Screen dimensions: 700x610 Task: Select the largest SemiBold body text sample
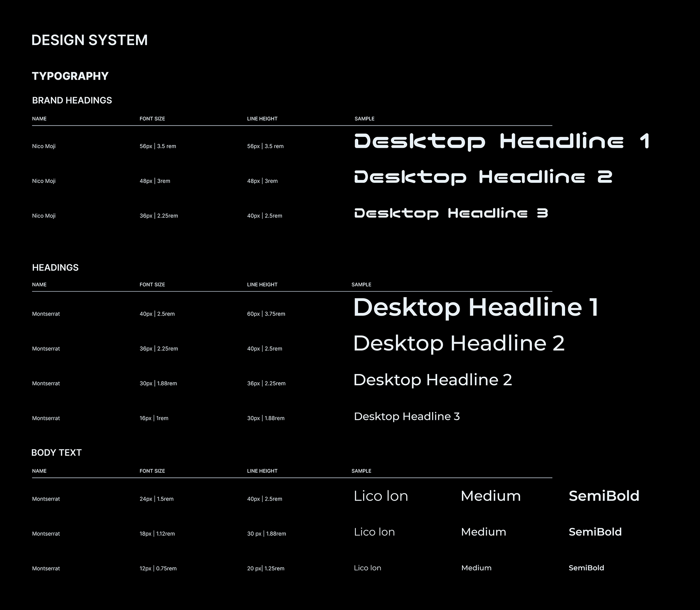point(604,496)
